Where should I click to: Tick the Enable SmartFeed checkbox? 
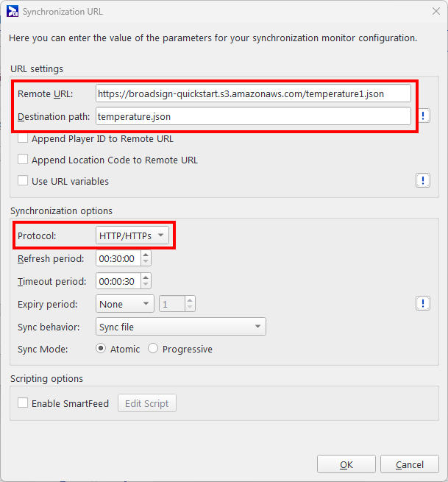[x=23, y=403]
